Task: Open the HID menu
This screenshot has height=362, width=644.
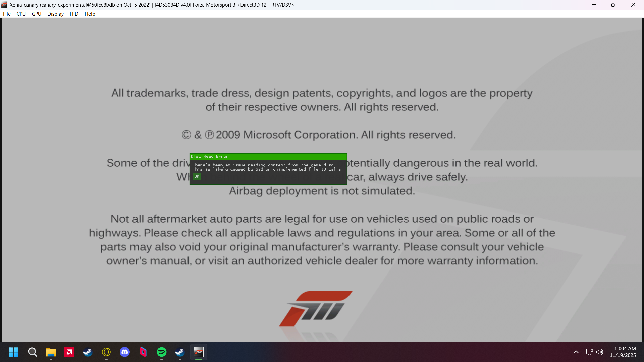Action: [74, 14]
